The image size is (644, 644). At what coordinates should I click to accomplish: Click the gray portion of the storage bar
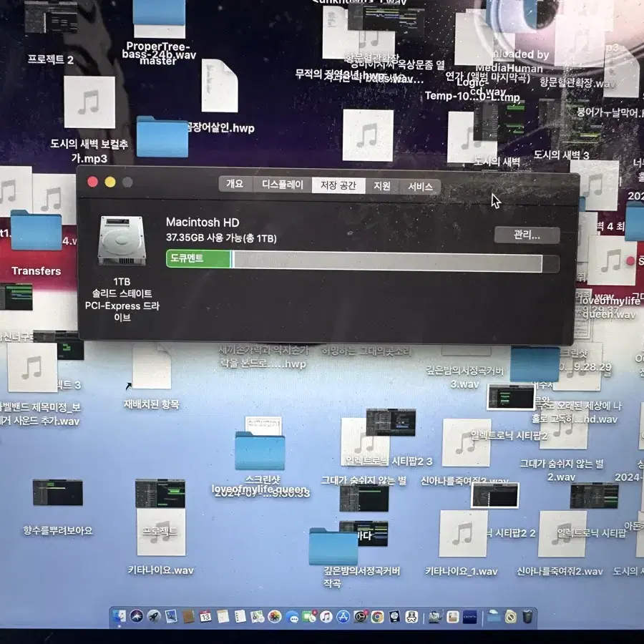pyautogui.click(x=387, y=263)
